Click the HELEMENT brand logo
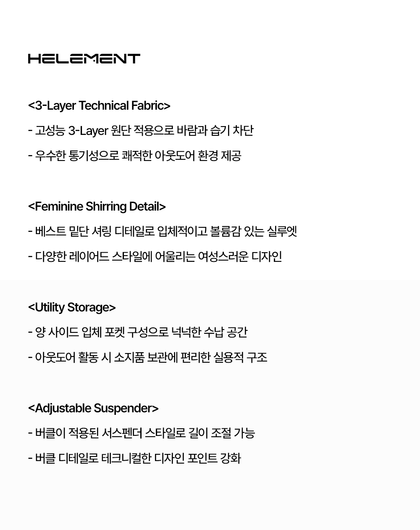Viewport: 420px width, 530px height. (84, 58)
